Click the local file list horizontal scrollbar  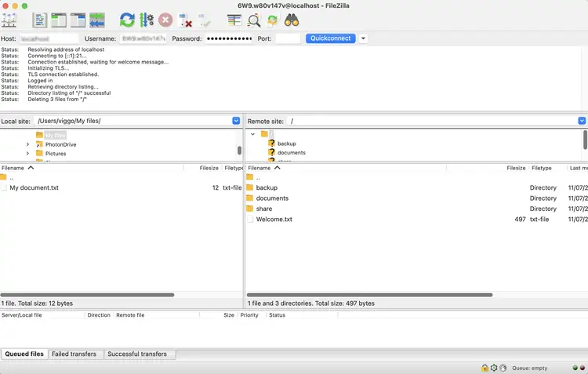coord(87,295)
